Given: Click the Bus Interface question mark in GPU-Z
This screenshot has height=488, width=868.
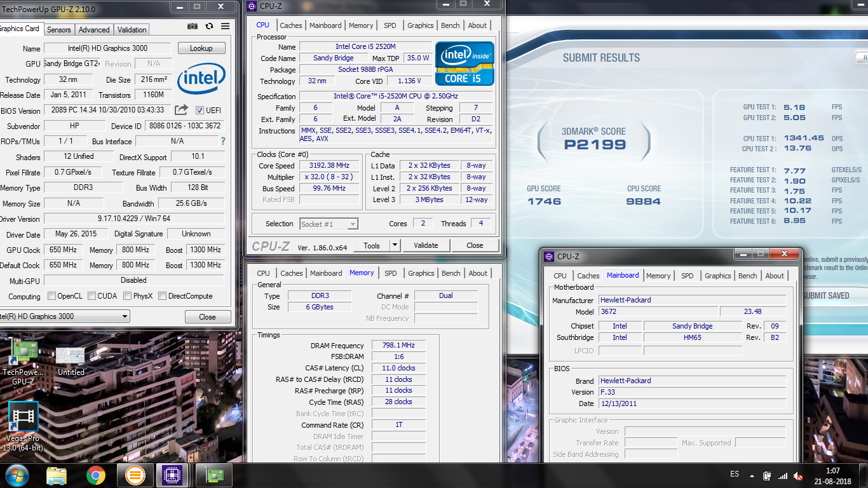Looking at the screenshot, I should click(223, 141).
